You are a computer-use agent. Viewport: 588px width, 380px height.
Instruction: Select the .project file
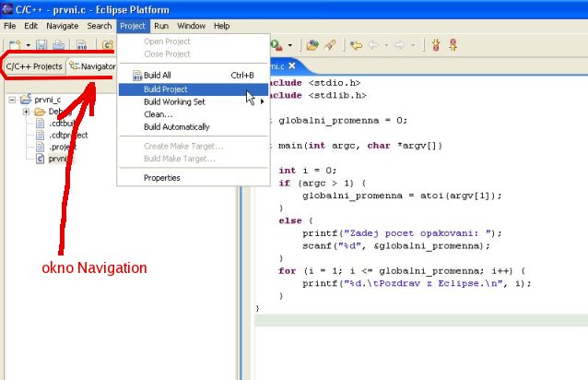point(63,147)
